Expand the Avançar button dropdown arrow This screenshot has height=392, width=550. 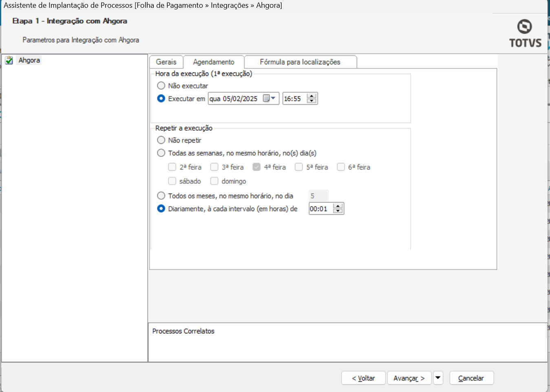click(x=438, y=378)
